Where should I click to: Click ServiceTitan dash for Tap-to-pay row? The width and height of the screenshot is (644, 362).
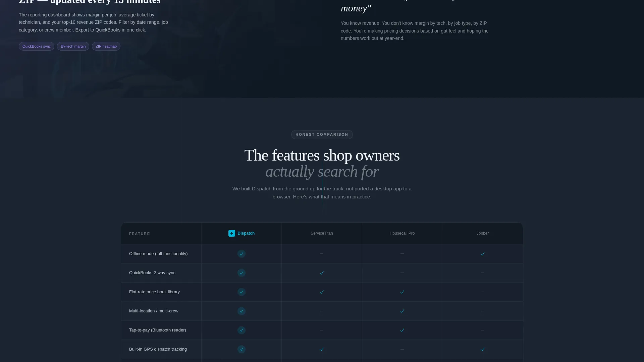[x=322, y=330]
